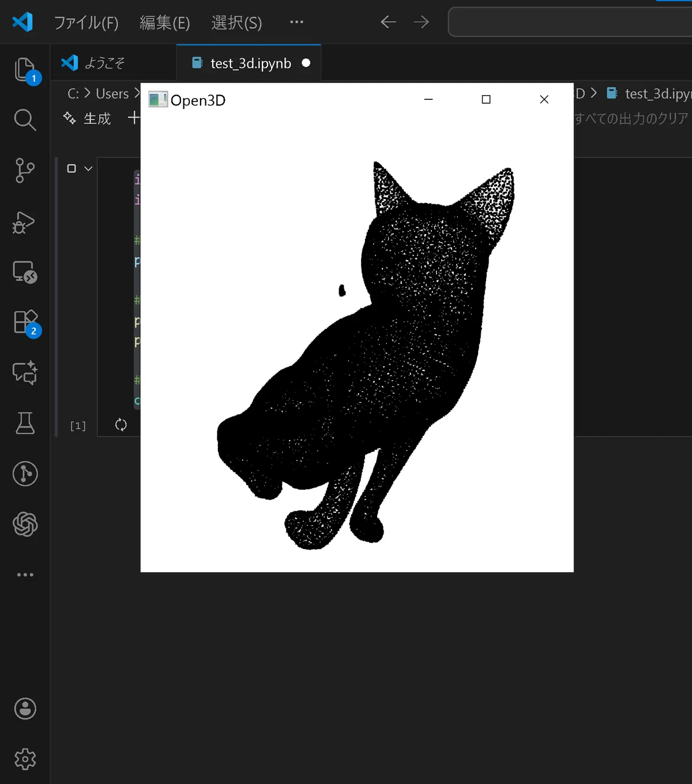The image size is (692, 784).
Task: Open the 編集(E) menu
Action: 165,22
